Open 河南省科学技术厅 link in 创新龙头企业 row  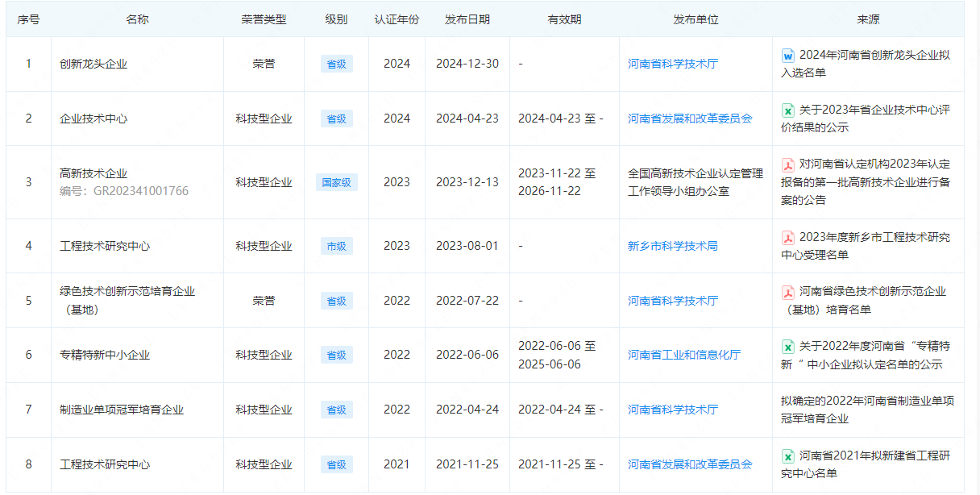[672, 64]
